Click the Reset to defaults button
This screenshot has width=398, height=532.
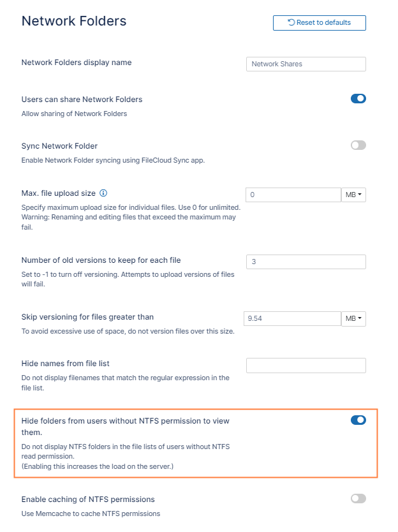click(319, 23)
